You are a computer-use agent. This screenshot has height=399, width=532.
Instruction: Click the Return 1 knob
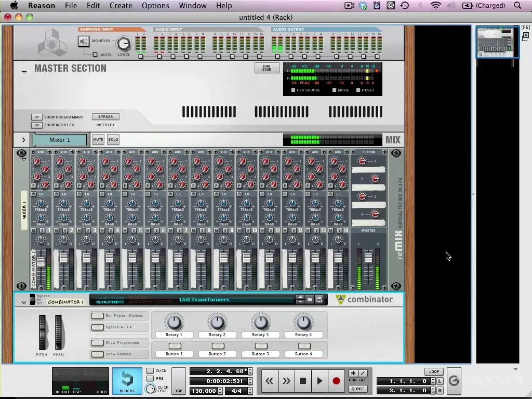(x=362, y=161)
